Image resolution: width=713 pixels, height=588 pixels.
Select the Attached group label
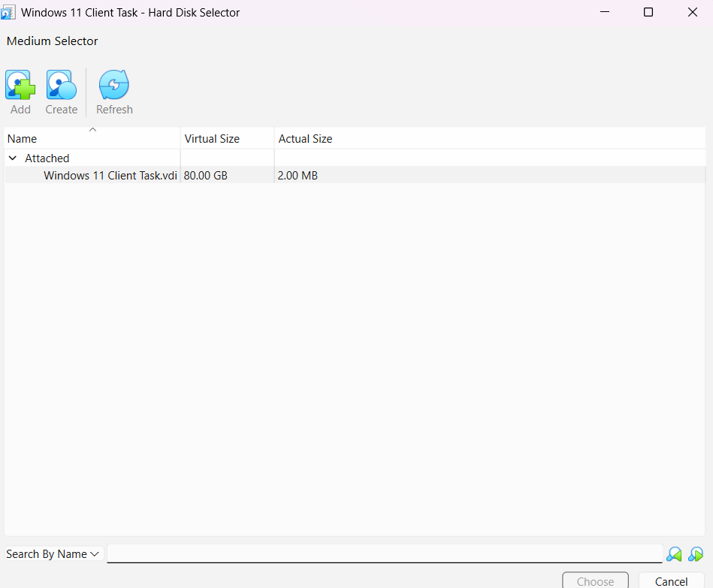[x=47, y=158]
